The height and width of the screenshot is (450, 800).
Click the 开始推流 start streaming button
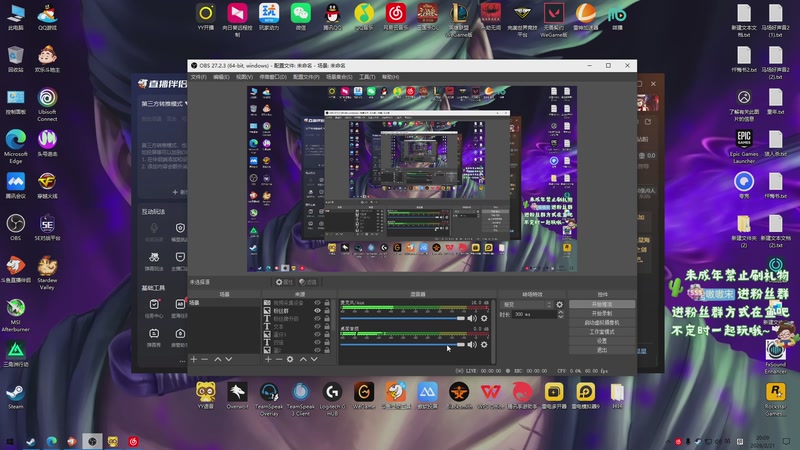602,304
